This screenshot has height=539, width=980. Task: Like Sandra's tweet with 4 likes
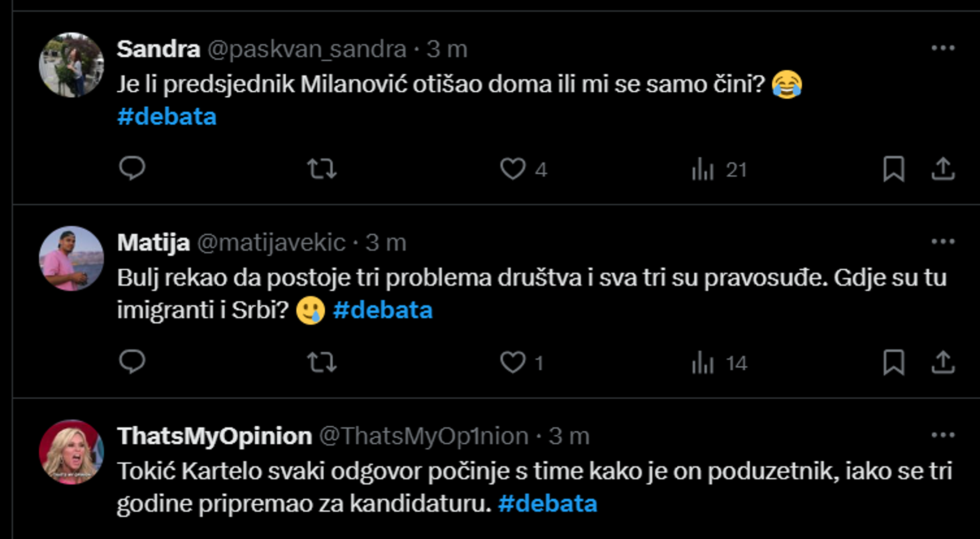(513, 169)
